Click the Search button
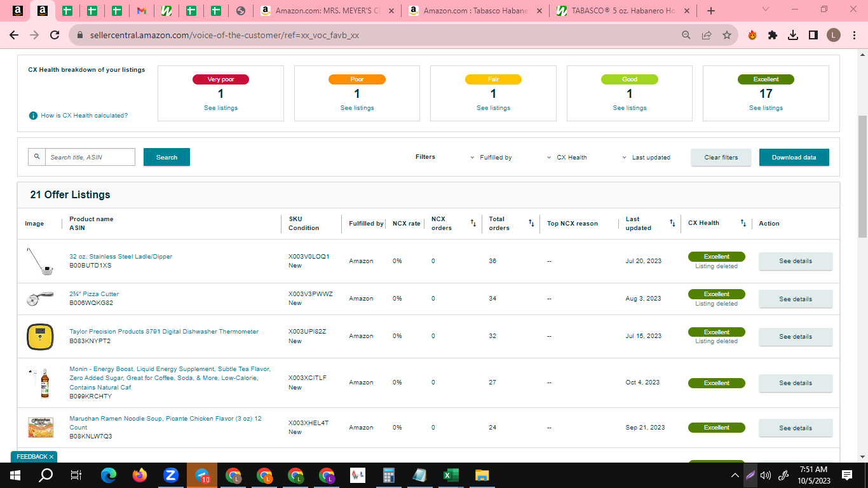The image size is (868, 488). point(166,157)
